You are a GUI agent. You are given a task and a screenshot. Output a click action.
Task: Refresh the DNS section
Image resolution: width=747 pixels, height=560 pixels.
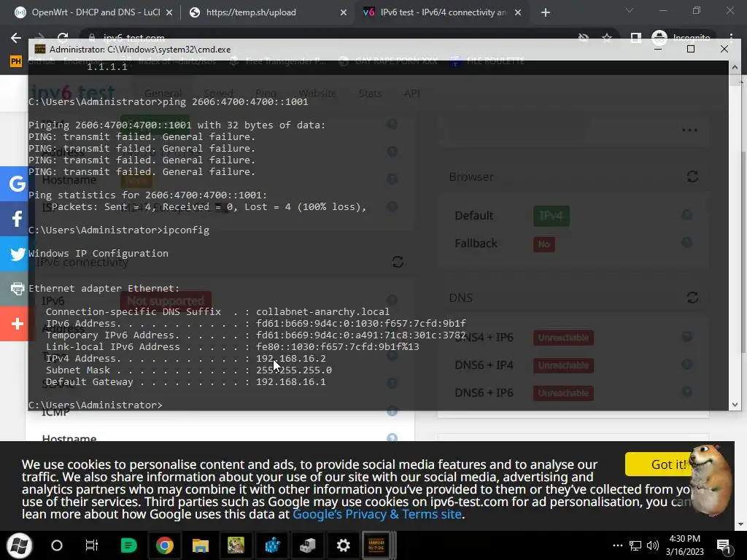point(692,297)
